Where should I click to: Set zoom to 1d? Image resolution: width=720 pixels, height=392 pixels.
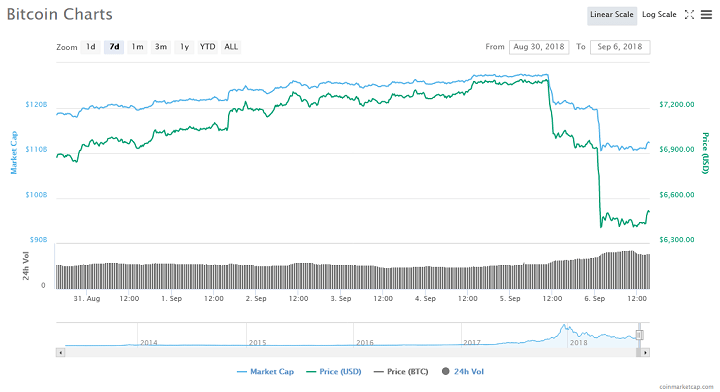pos(90,47)
